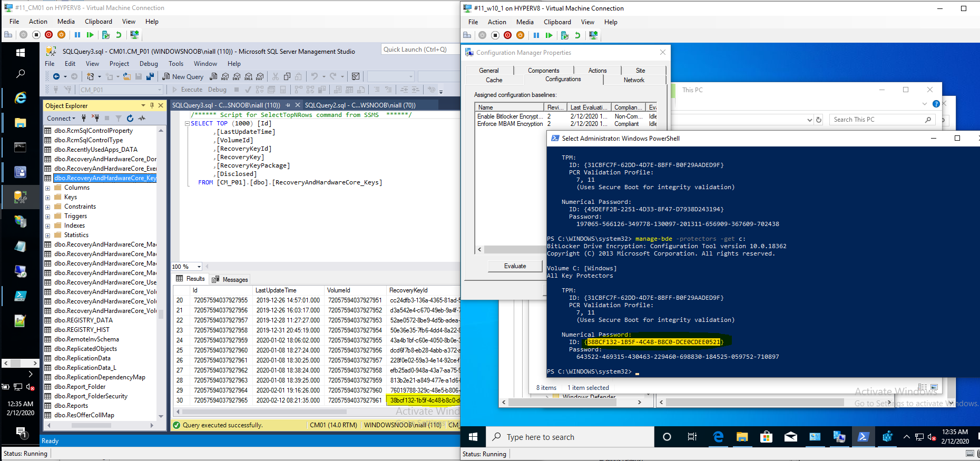Click Checkpoint icon in #11_CM01 VM toolbar
The height and width of the screenshot is (461, 980).
[x=106, y=35]
